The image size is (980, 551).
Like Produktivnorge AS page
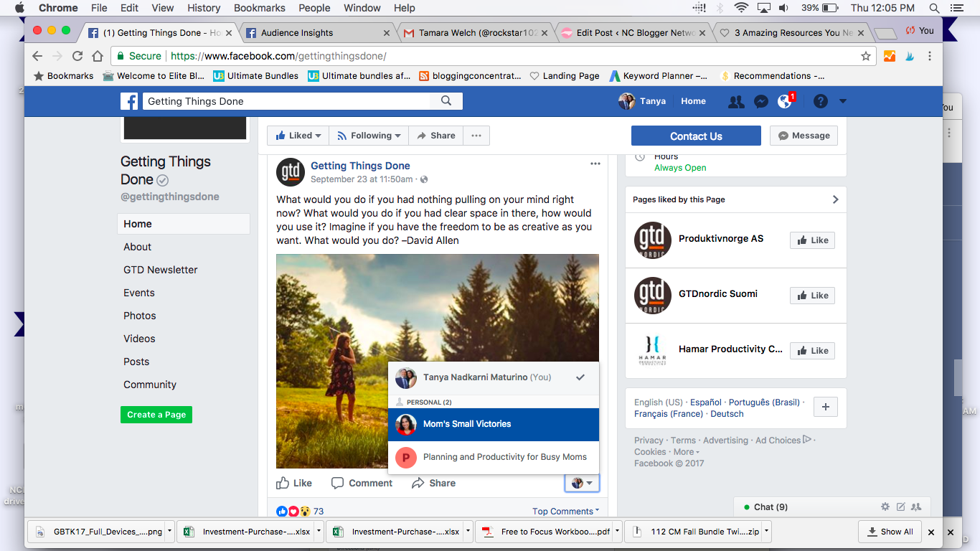pos(812,240)
